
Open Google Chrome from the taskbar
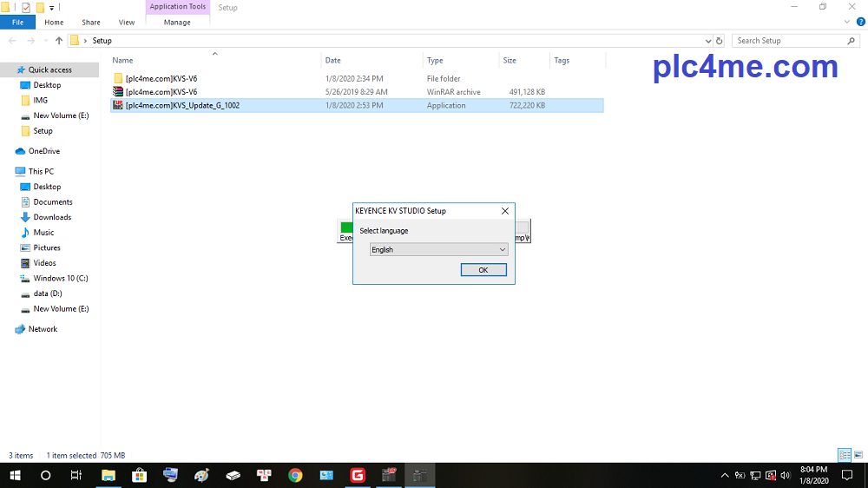coord(295,475)
